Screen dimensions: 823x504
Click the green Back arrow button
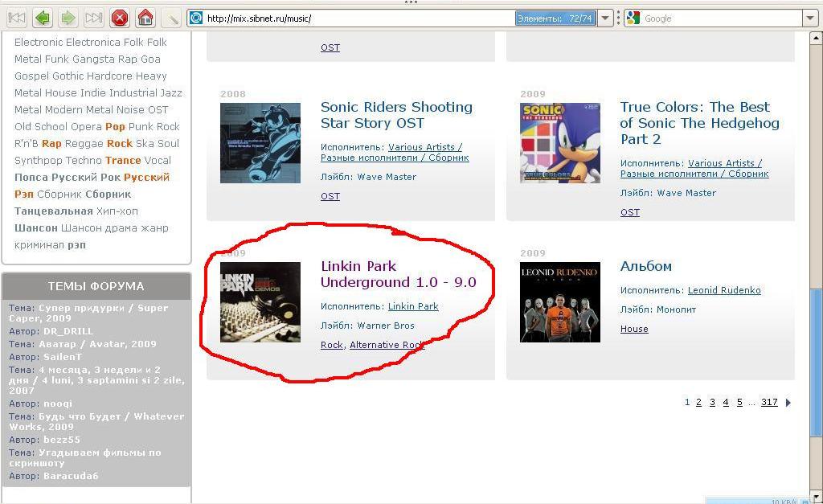tap(42, 18)
